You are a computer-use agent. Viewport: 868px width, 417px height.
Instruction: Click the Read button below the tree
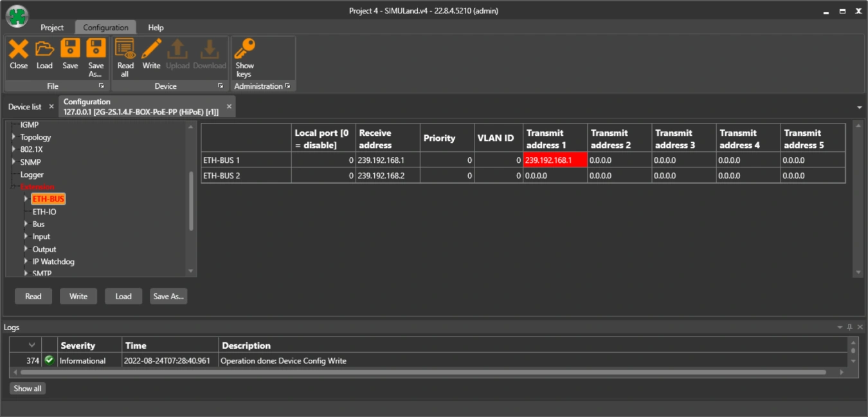(x=33, y=297)
